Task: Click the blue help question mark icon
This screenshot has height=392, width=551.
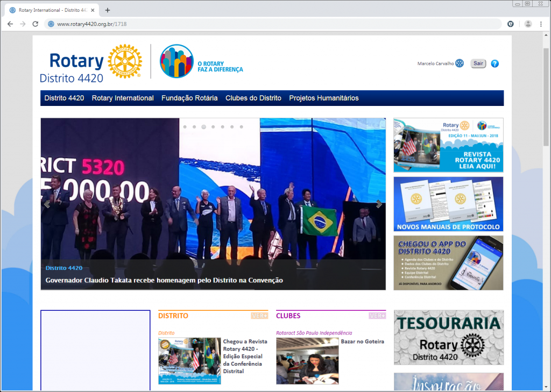Action: (x=495, y=63)
